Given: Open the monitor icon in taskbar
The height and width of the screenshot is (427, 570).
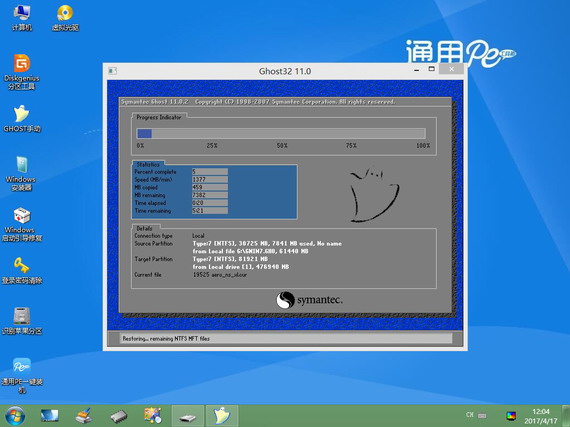Looking at the screenshot, I should pyautogui.click(x=49, y=416).
